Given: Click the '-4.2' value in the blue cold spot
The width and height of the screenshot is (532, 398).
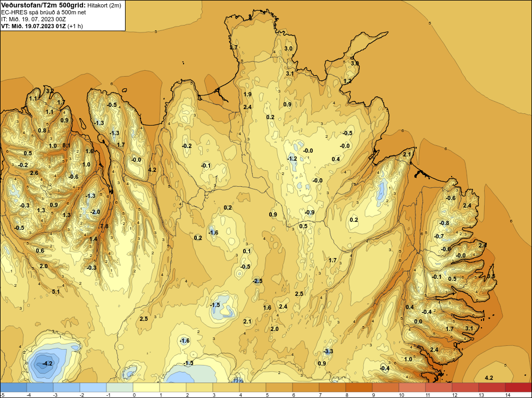Looking at the screenshot, I should 47,364.
